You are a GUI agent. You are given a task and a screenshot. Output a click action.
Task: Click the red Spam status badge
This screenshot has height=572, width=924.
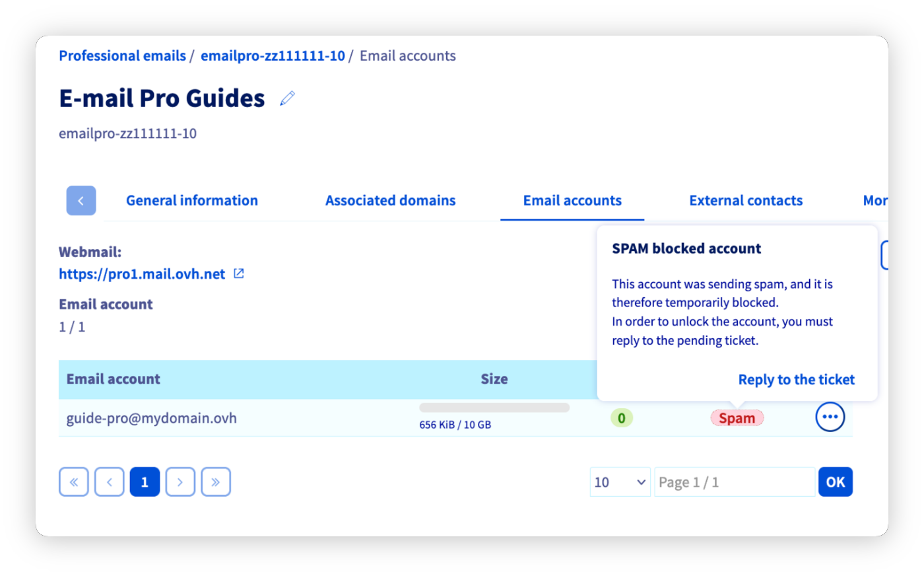pyautogui.click(x=737, y=417)
